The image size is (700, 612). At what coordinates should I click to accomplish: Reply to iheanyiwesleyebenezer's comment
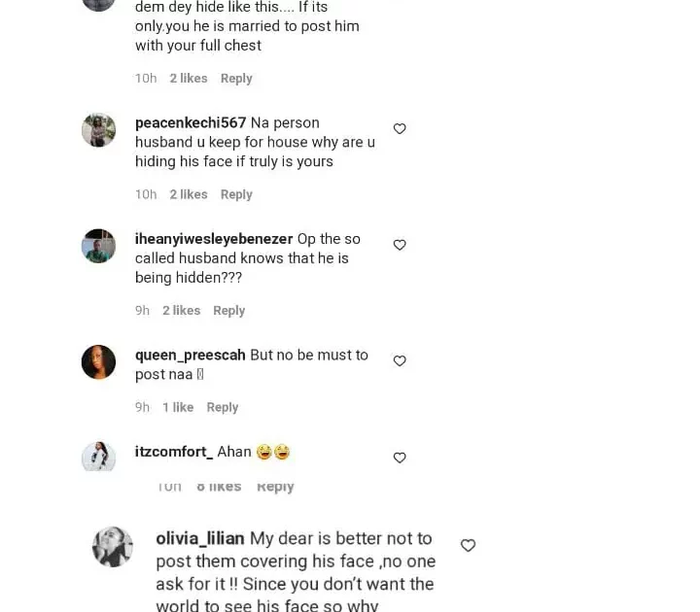pos(229,311)
